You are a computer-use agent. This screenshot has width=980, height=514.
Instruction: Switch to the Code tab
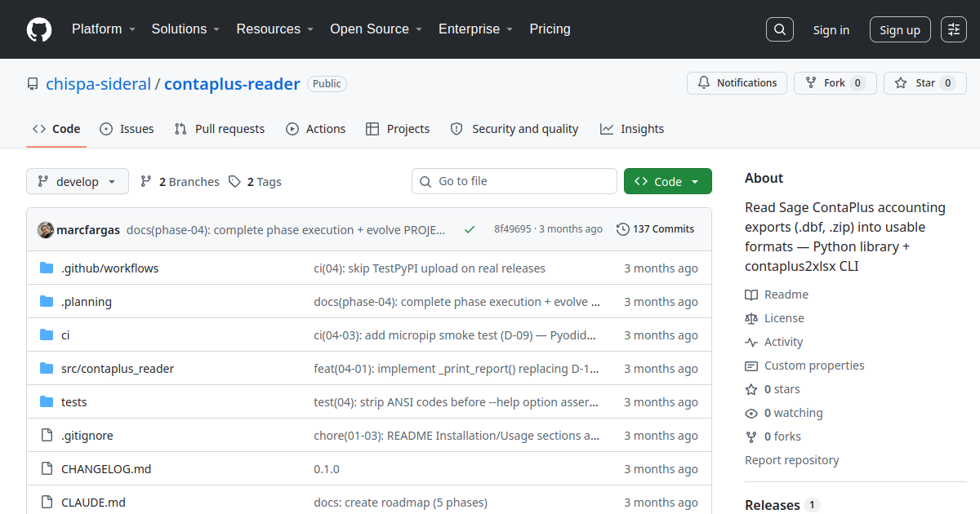[x=56, y=129]
